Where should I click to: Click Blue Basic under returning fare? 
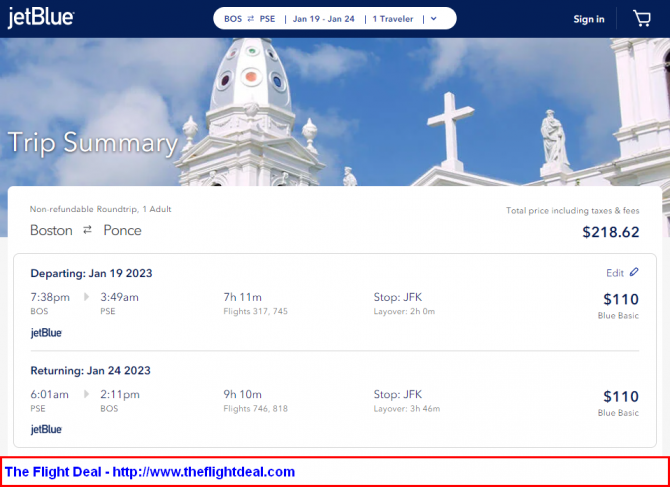pos(618,413)
